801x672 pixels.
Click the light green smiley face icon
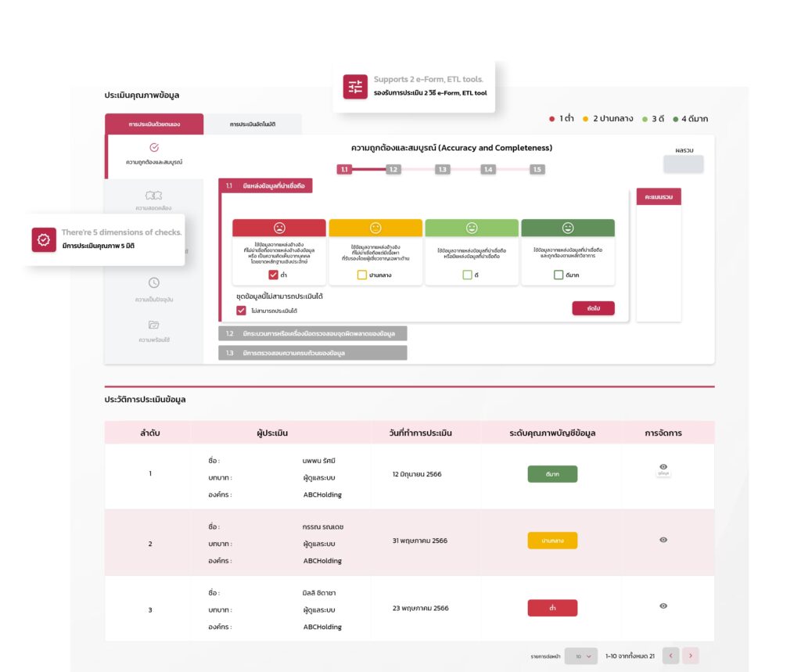point(472,228)
